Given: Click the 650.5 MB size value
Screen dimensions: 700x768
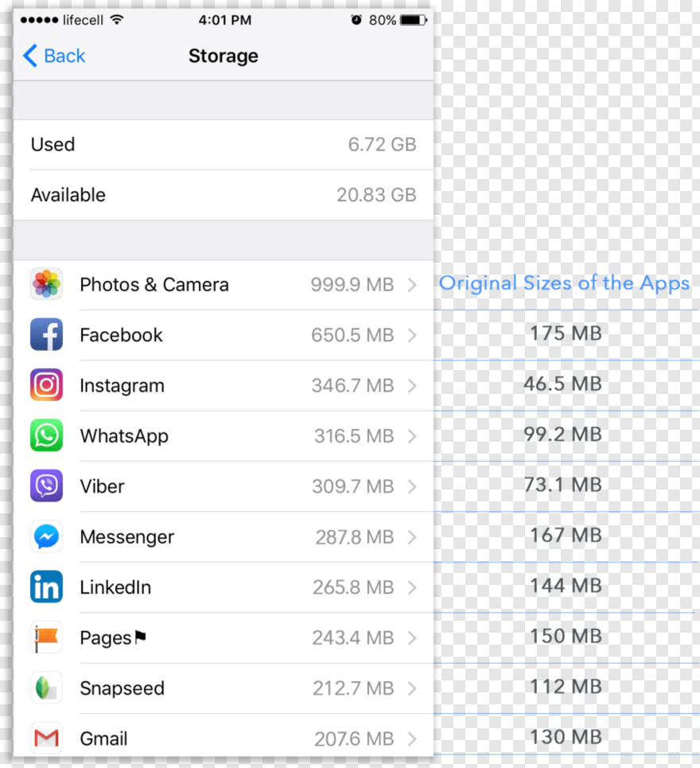Looking at the screenshot, I should pyautogui.click(x=352, y=336).
